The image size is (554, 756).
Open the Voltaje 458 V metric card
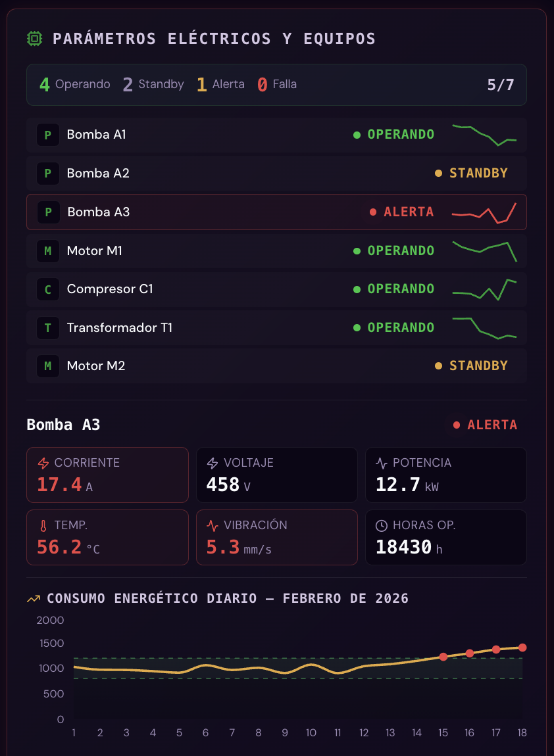coord(276,475)
